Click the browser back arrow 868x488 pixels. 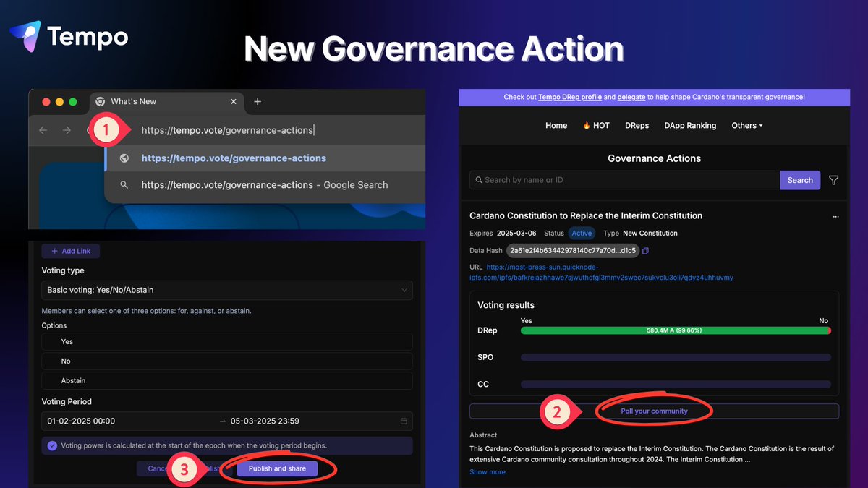pyautogui.click(x=43, y=130)
